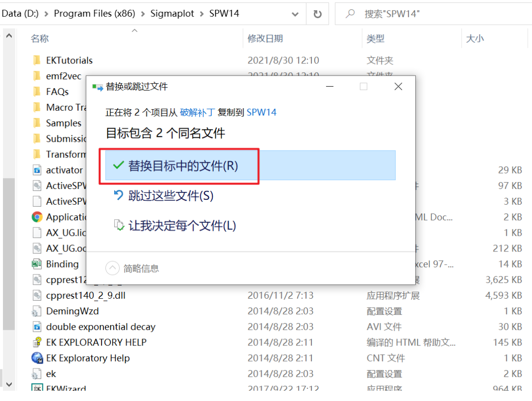Click the Chrome icon of the Applicati file
The image size is (532, 401).
tap(36, 217)
